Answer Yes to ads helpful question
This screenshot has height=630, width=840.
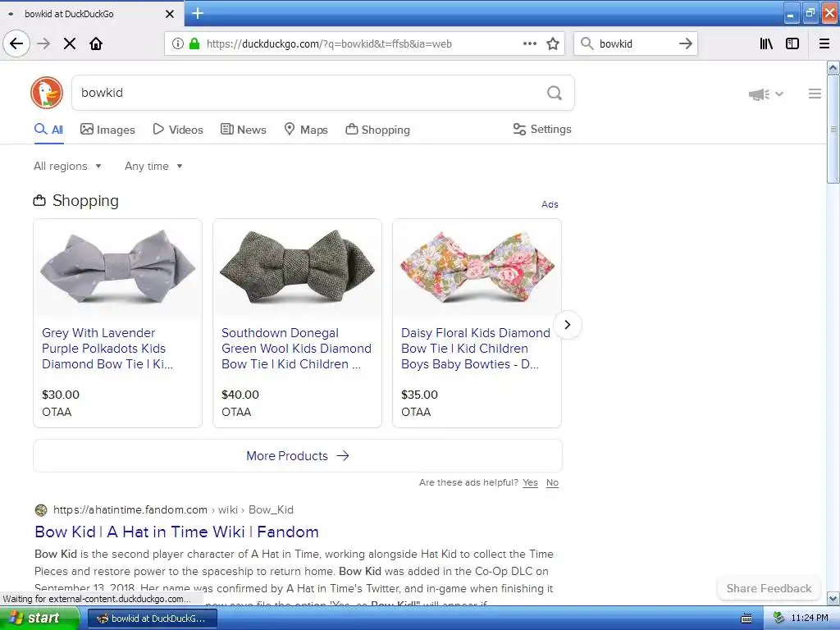tap(531, 482)
